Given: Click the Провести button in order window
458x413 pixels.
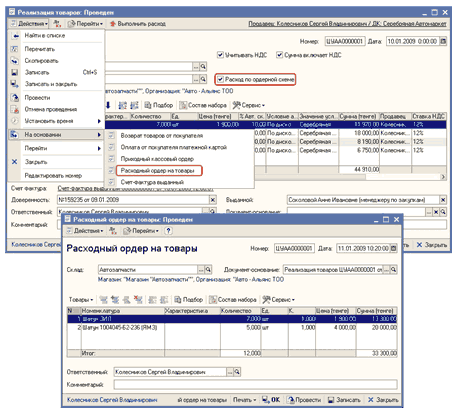Looking at the screenshot, I should [304, 400].
